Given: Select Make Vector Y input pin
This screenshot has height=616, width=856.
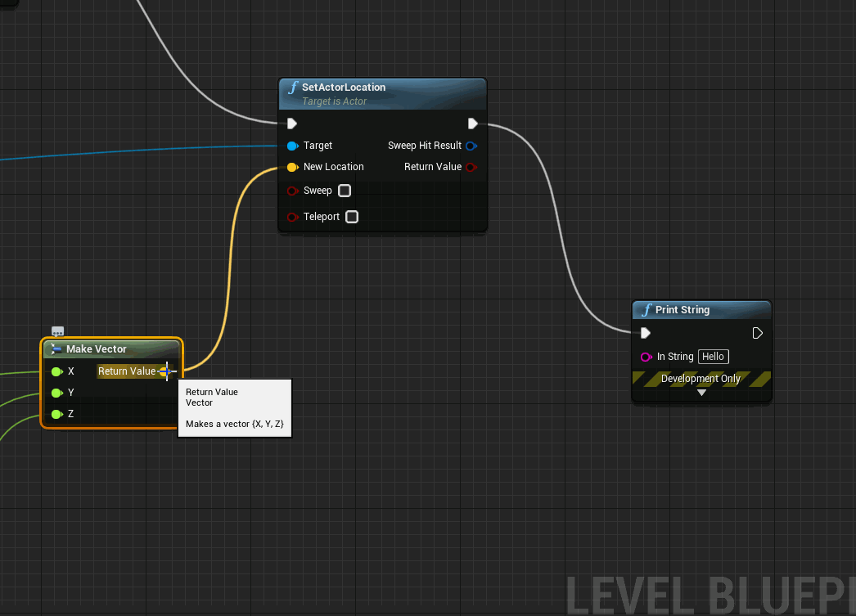Looking at the screenshot, I should (56, 393).
